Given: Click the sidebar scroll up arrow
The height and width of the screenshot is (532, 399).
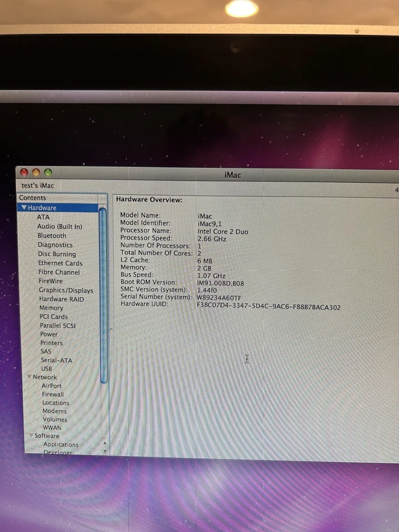Looking at the screenshot, I should point(105,443).
